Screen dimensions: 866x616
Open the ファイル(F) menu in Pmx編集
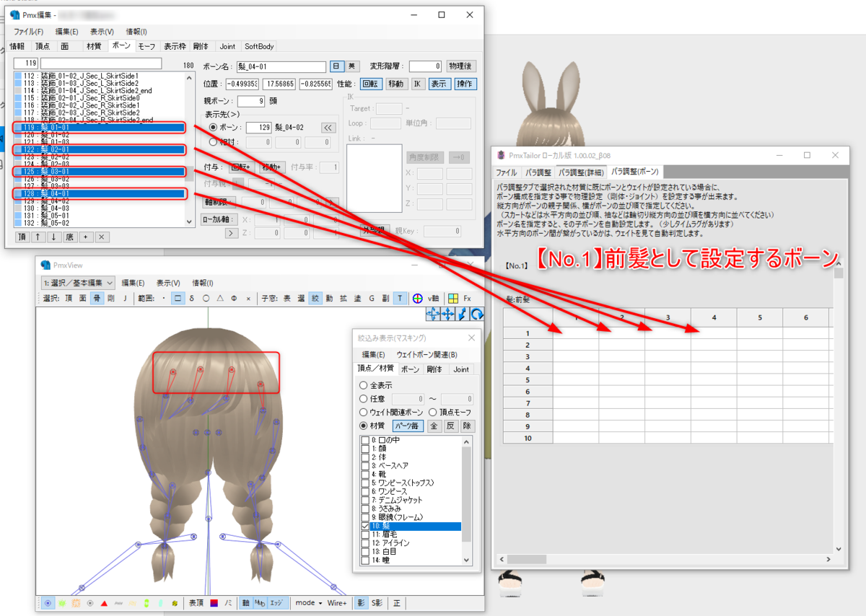pos(29,32)
